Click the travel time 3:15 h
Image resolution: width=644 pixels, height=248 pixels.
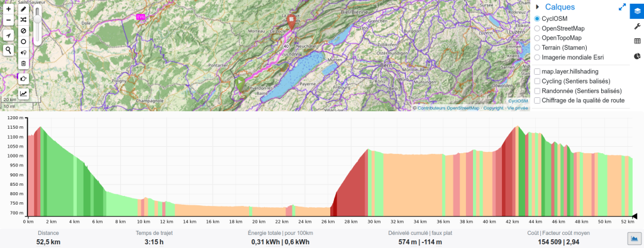[154, 242]
